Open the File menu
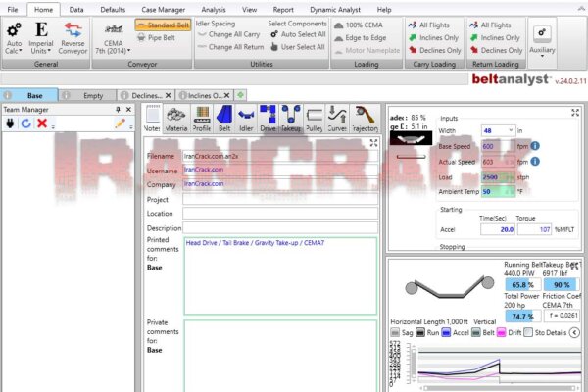This screenshot has height=392, width=588. click(13, 10)
